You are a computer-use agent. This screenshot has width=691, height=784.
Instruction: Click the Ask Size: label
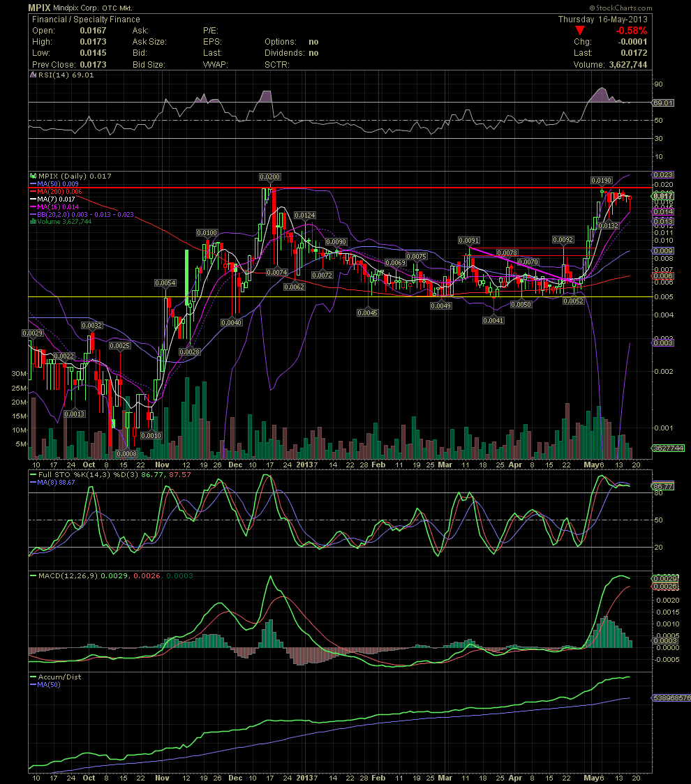(x=149, y=42)
